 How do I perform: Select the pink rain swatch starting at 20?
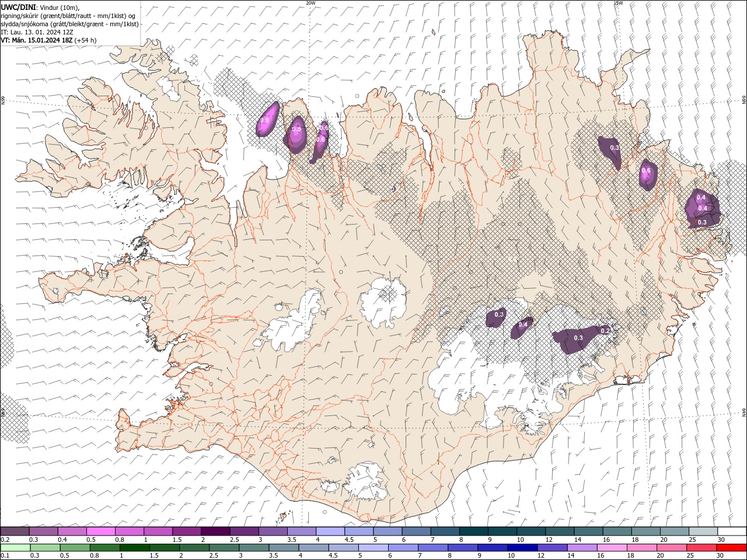pyautogui.click(x=671, y=548)
